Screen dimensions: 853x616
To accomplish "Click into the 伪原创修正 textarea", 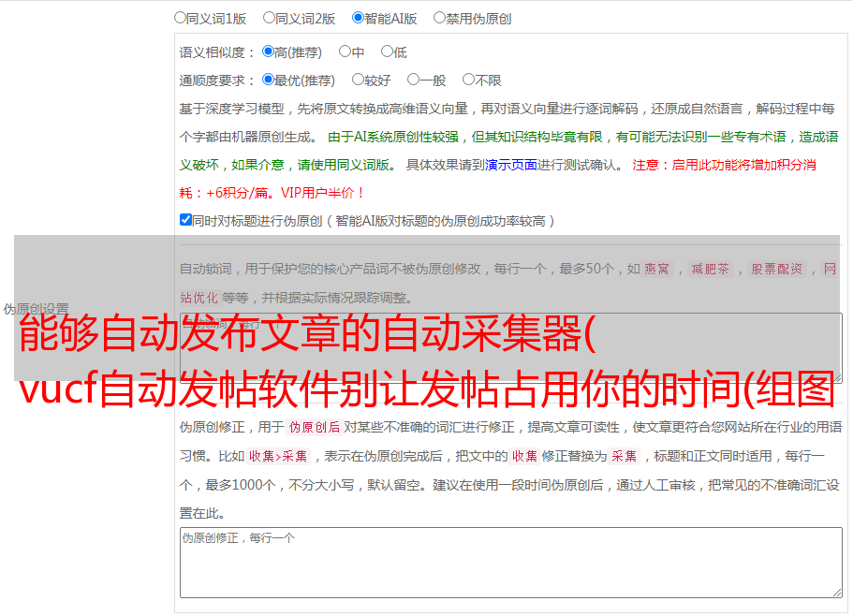I will 511,563.
